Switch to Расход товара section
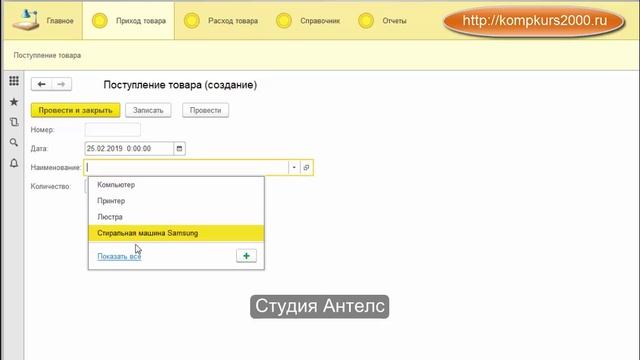640x360 pixels. pos(220,20)
